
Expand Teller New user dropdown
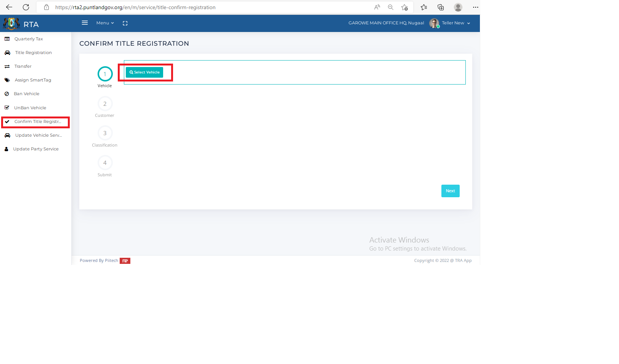pos(456,23)
